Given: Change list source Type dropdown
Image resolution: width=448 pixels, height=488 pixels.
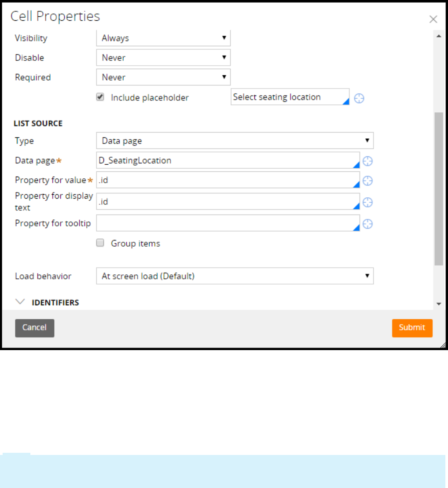Looking at the screenshot, I should point(235,141).
